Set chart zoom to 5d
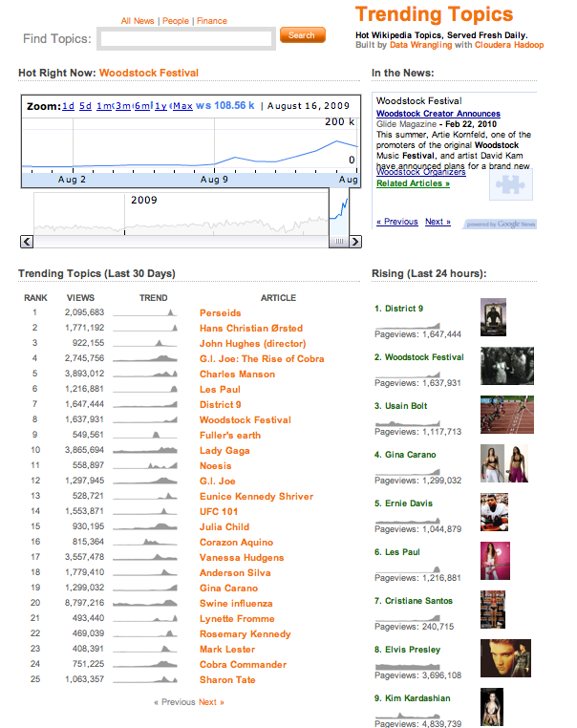The image size is (577, 728). coord(85,106)
